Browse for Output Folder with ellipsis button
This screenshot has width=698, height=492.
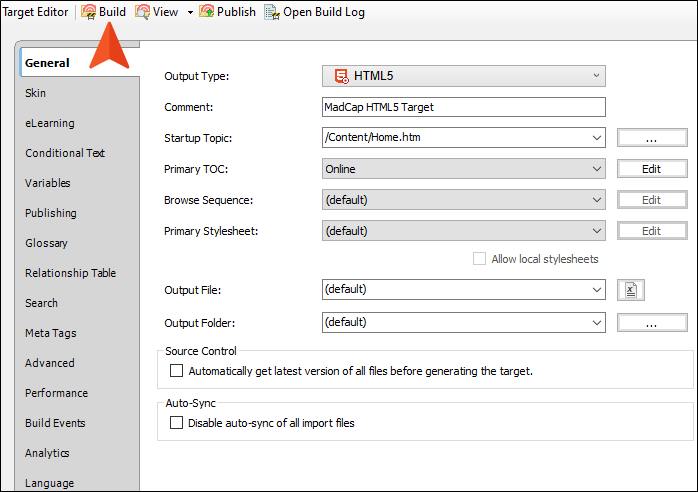pos(652,323)
